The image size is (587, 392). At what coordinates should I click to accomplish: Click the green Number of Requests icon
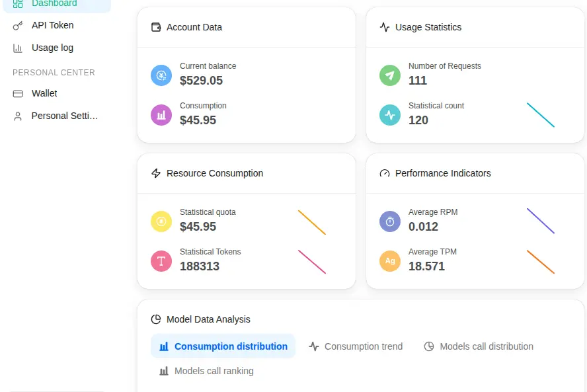click(390, 75)
